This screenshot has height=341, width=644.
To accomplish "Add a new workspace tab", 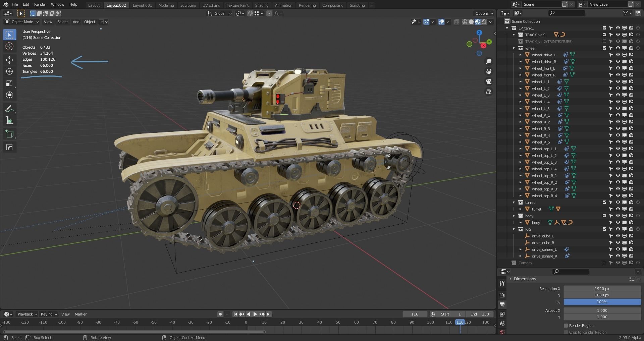I will pyautogui.click(x=372, y=5).
